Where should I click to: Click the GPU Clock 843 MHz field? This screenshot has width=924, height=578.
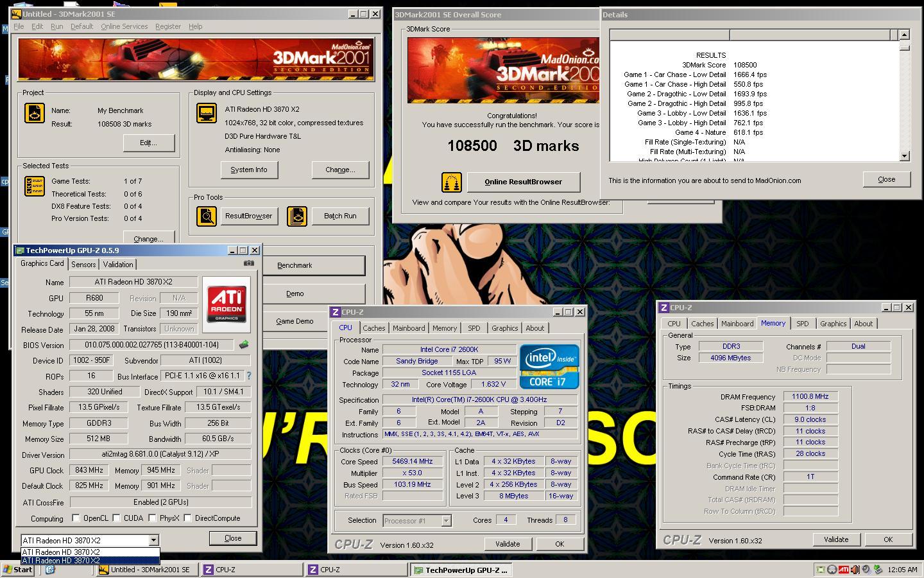pos(90,470)
